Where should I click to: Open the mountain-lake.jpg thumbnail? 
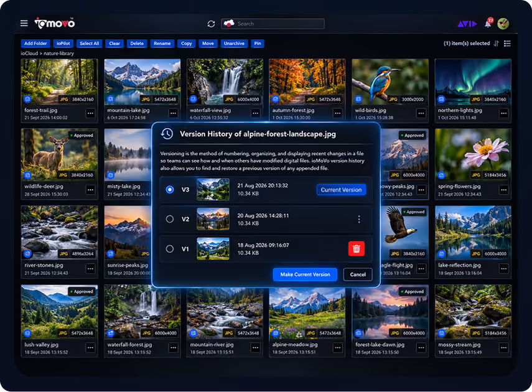(142, 82)
